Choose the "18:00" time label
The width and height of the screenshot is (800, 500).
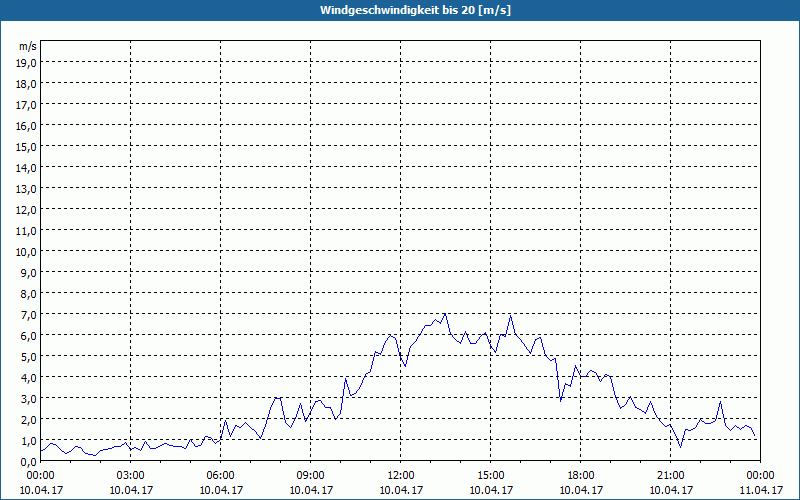pyautogui.click(x=581, y=476)
